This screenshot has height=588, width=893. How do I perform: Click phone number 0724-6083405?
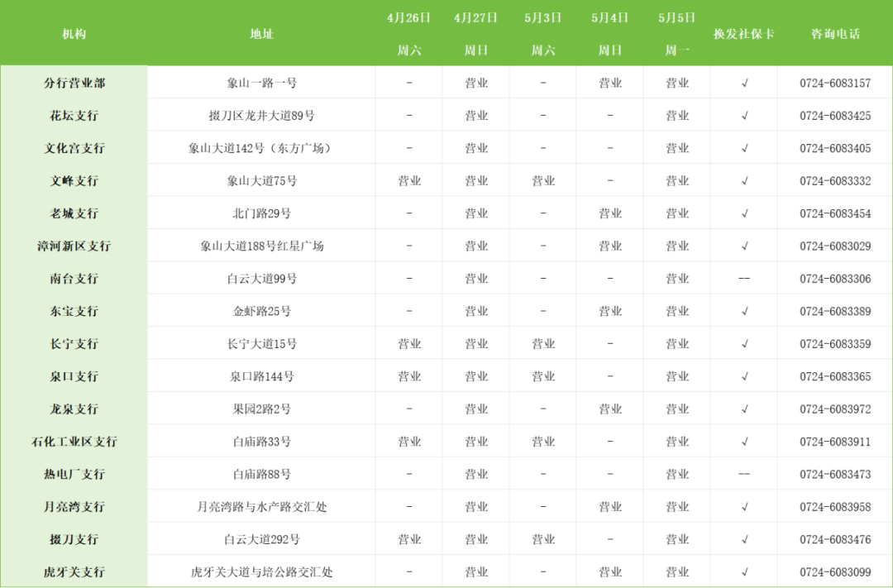(x=835, y=148)
